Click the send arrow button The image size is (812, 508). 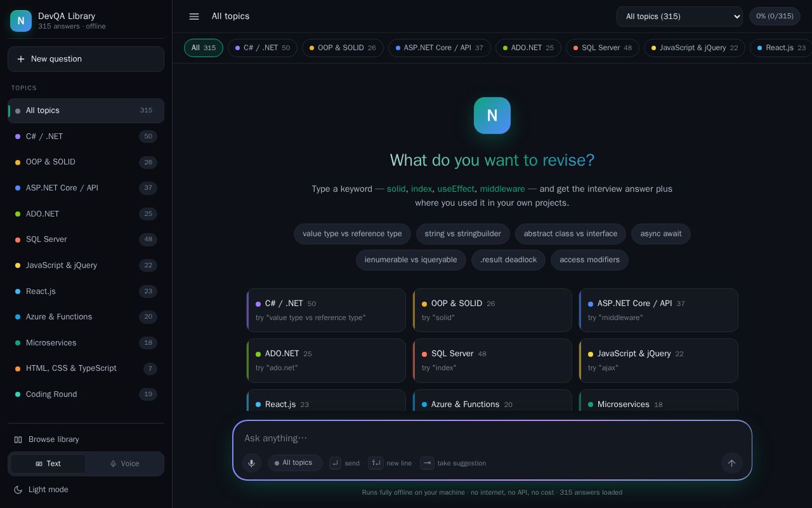point(731,463)
